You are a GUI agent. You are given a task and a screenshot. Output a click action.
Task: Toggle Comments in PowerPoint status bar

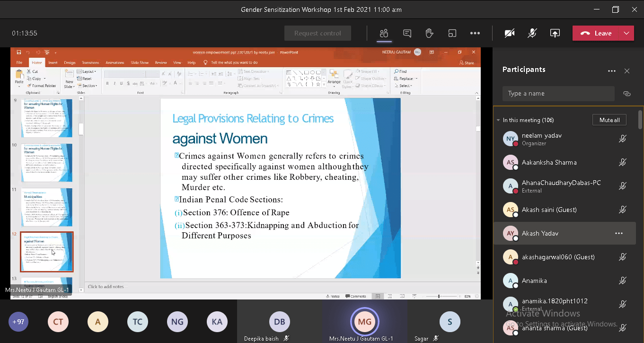(x=356, y=296)
